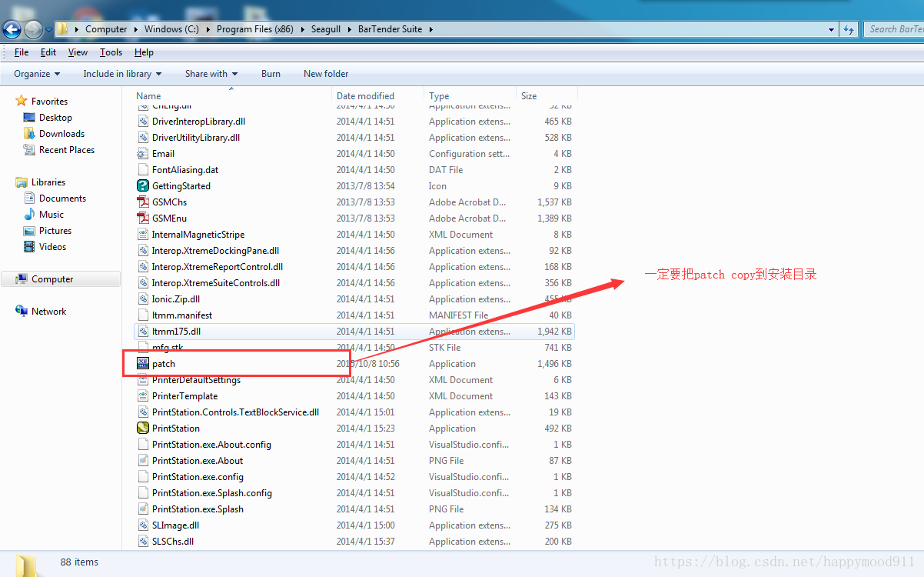Click the Back navigation arrow button
The width and height of the screenshot is (924, 577).
pos(12,29)
